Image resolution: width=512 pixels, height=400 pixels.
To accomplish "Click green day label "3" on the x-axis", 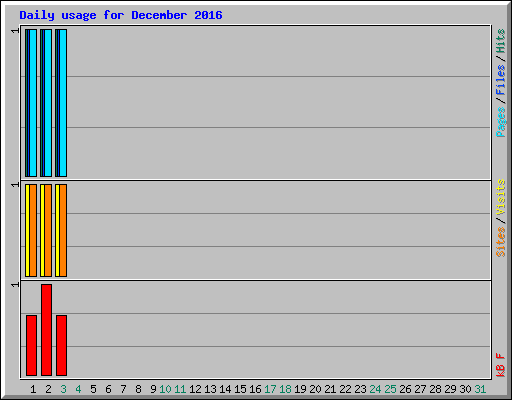I will point(63,389).
